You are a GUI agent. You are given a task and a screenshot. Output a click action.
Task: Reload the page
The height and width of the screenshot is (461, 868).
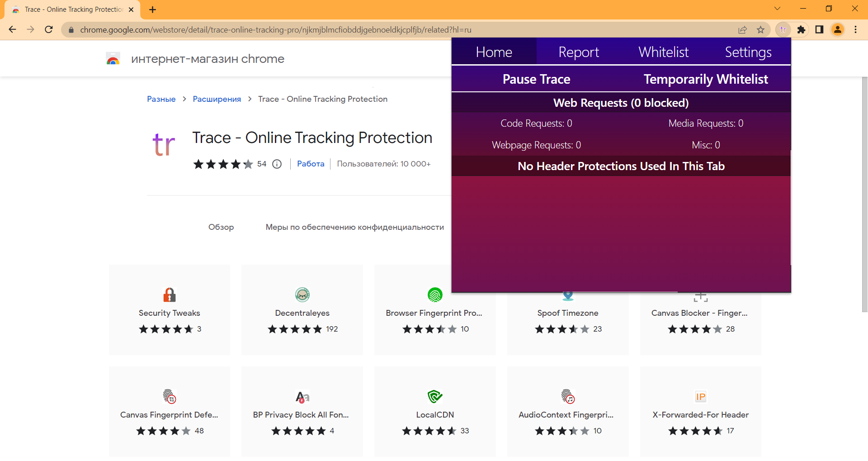coord(49,29)
